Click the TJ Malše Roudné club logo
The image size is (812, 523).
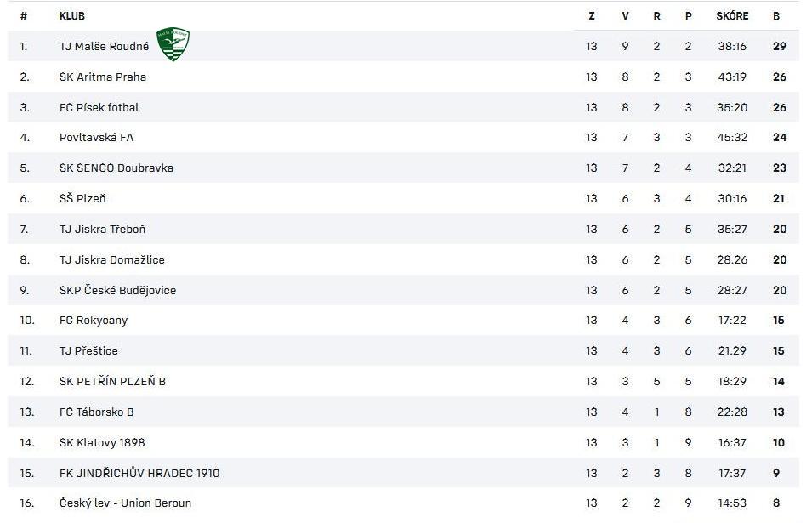173,44
